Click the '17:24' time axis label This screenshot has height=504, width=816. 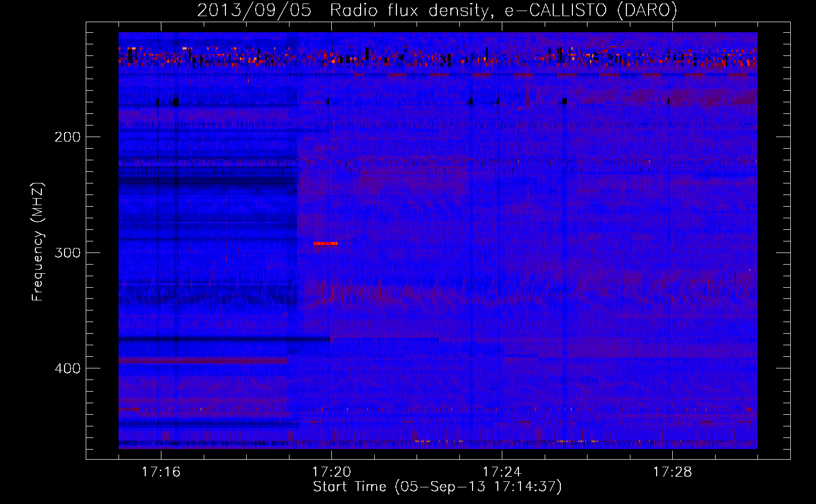(502, 472)
